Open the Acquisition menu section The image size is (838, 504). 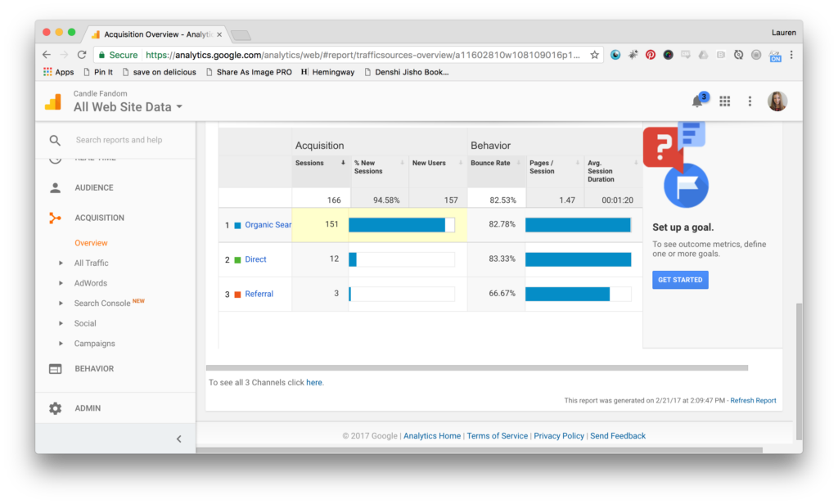(x=99, y=218)
